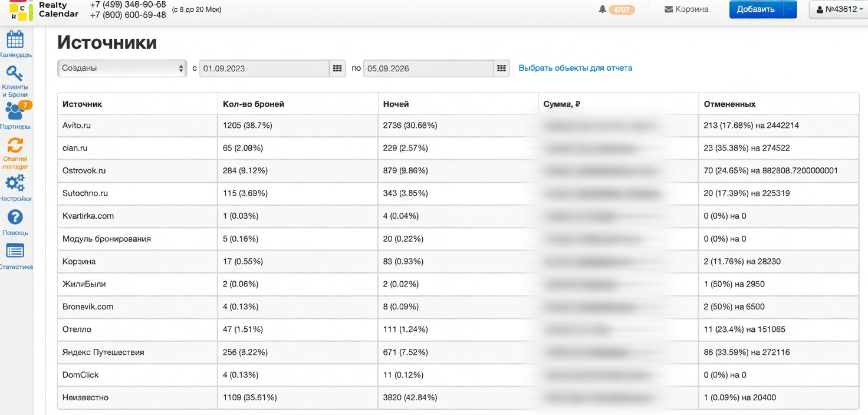Select the Модуль бронирования source cell

[137, 239]
